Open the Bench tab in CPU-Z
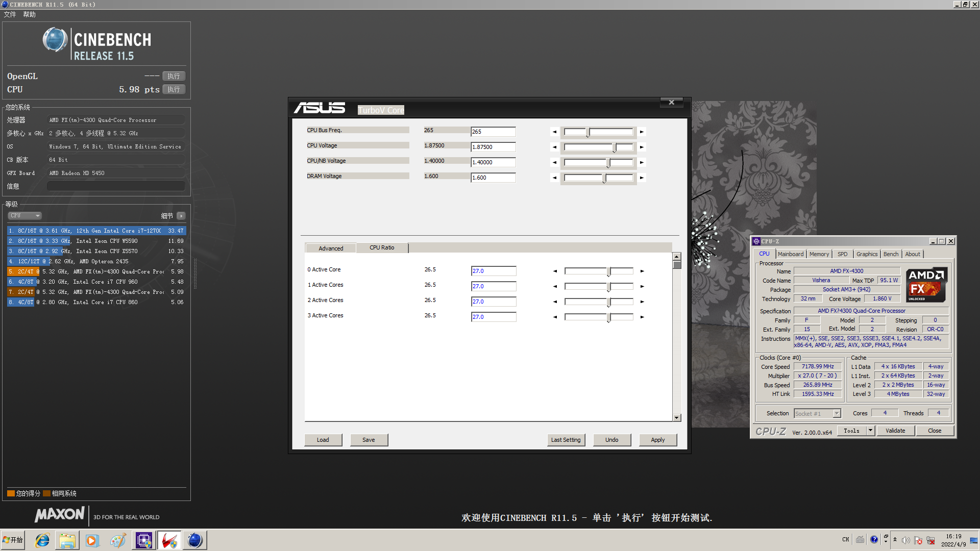 pyautogui.click(x=891, y=254)
